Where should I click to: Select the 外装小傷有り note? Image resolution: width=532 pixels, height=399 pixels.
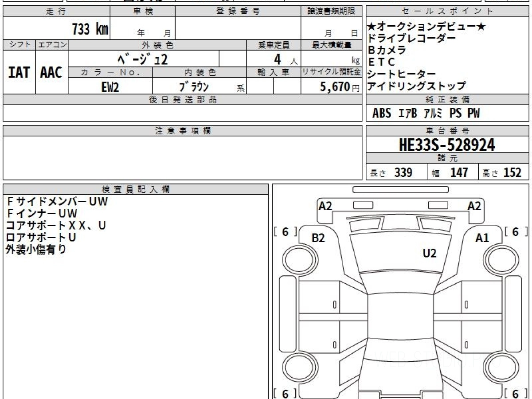pos(36,249)
